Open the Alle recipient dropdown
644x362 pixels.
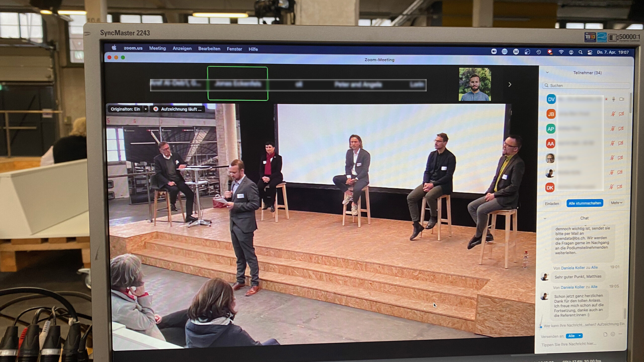(574, 336)
